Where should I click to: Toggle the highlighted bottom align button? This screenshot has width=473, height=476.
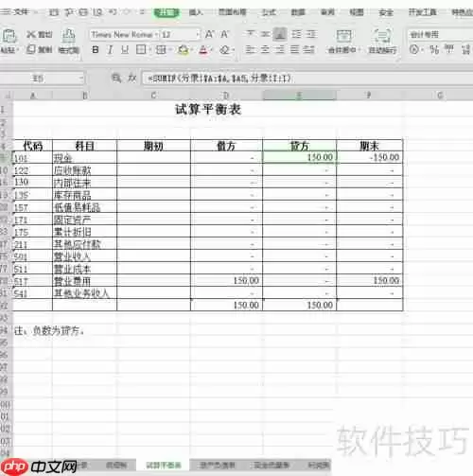click(280, 34)
